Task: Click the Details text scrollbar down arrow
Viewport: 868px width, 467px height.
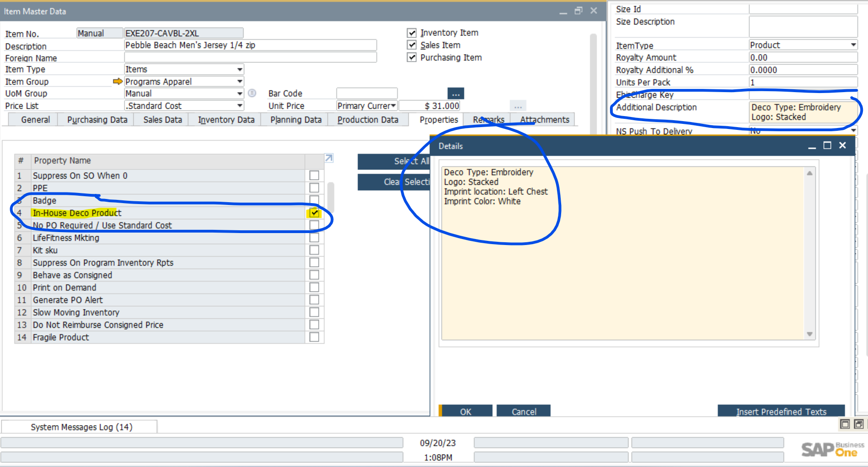Action: click(x=809, y=334)
